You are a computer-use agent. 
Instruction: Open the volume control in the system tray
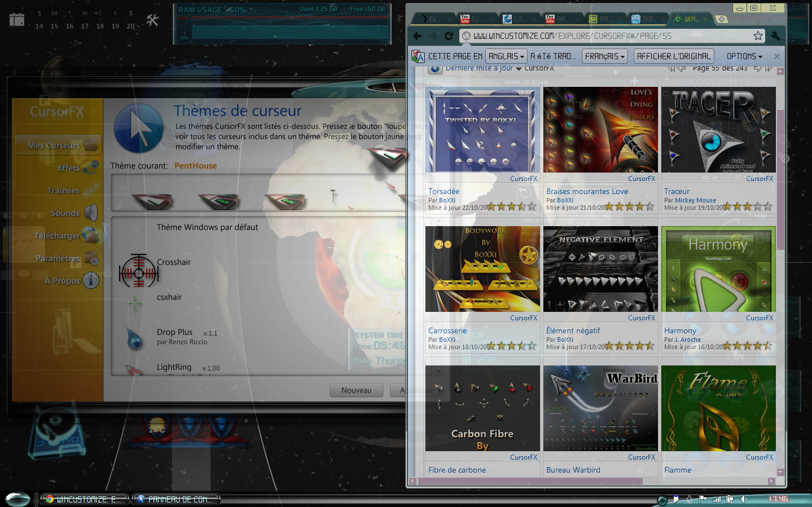pos(744,499)
